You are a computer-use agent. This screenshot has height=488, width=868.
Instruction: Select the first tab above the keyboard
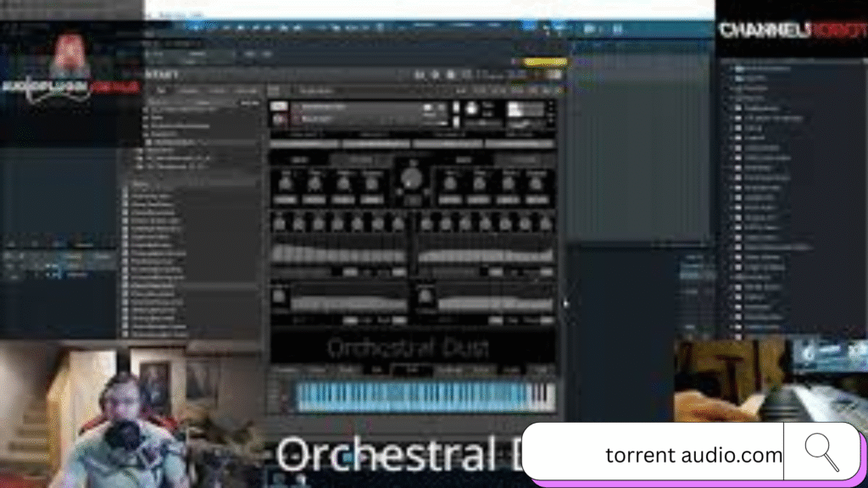click(286, 370)
